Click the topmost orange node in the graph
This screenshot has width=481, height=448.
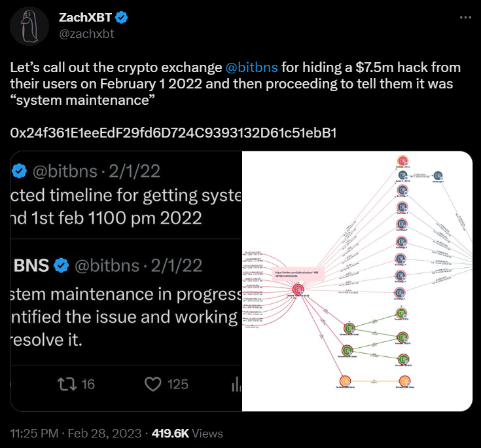[x=402, y=161]
